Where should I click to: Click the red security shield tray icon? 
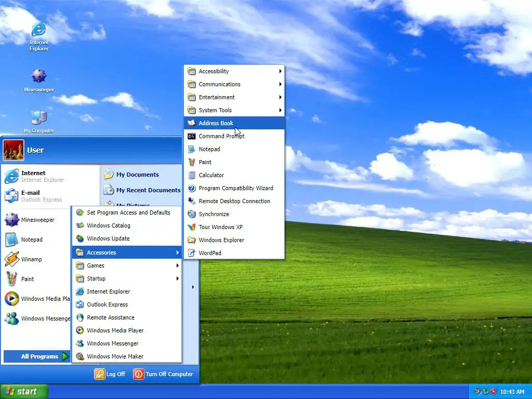point(494,392)
